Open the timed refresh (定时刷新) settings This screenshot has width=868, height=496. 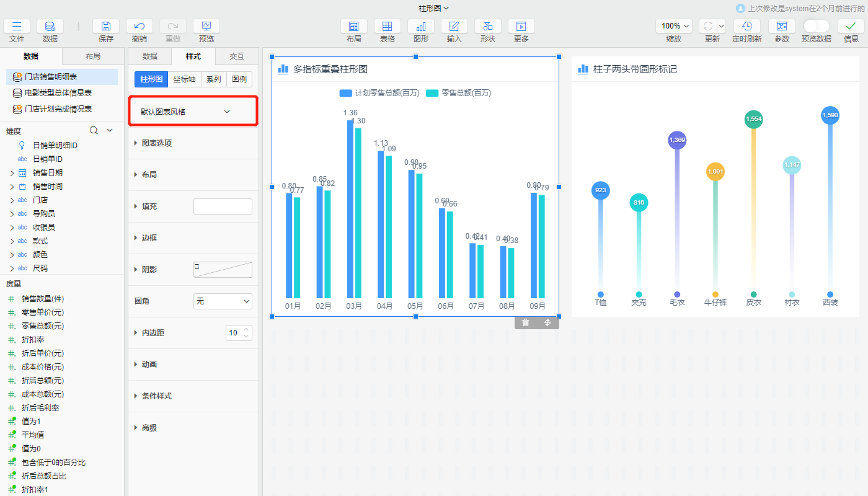click(x=747, y=26)
